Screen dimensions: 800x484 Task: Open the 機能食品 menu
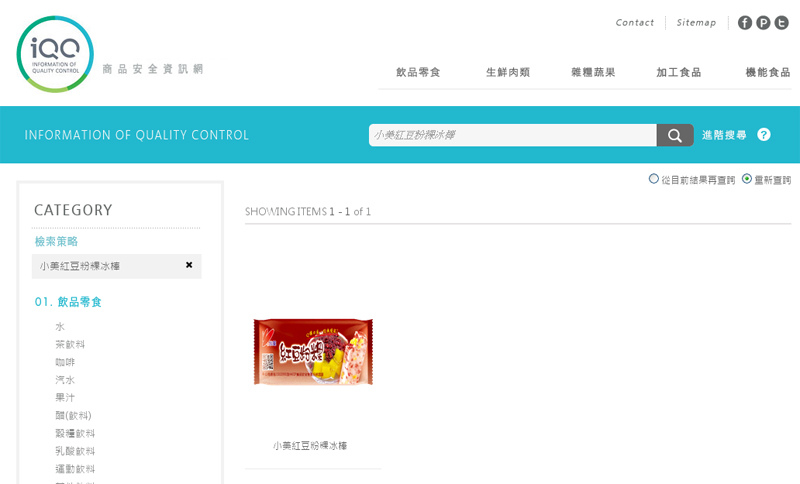tap(768, 72)
